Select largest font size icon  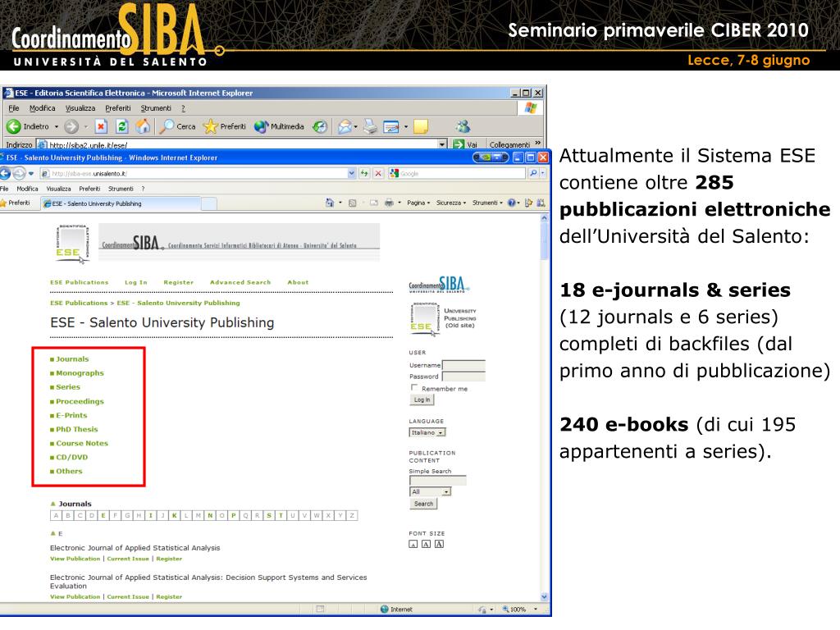coord(440,545)
